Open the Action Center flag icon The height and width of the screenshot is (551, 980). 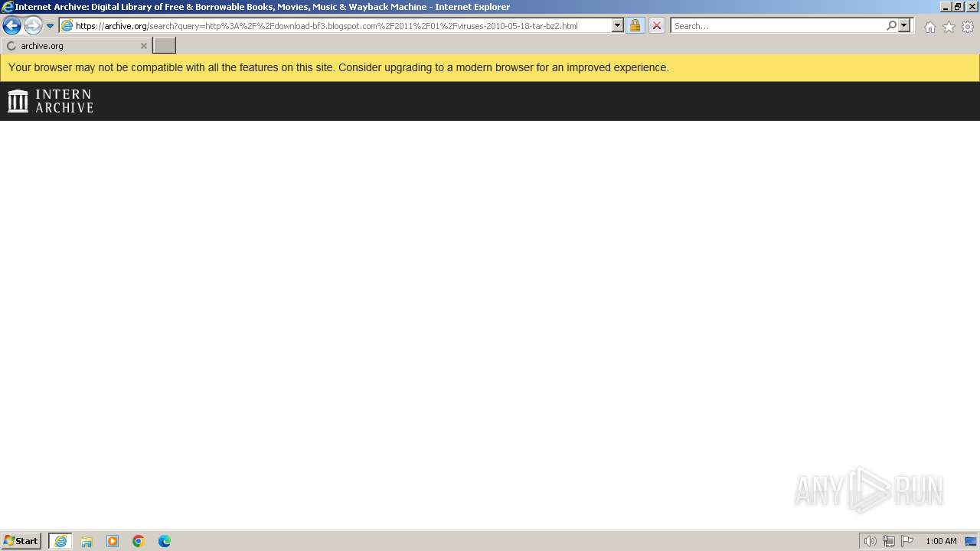pos(907,541)
